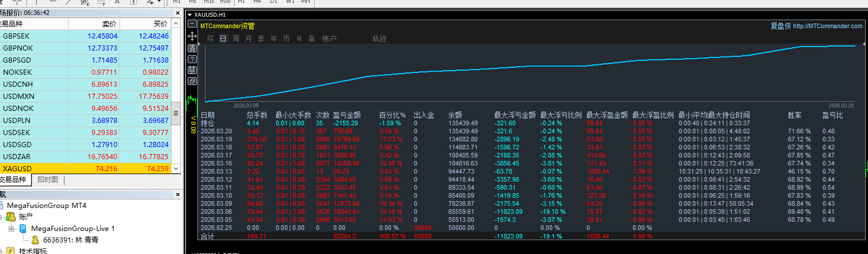Switch to the 即时图 tick chart tab
The height and width of the screenshot is (254, 868).
[x=48, y=180]
